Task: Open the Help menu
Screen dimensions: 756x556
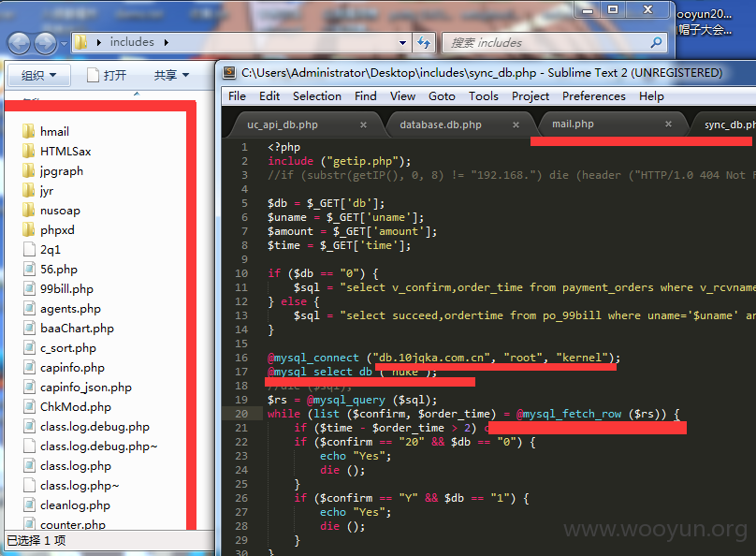Action: pos(651,96)
